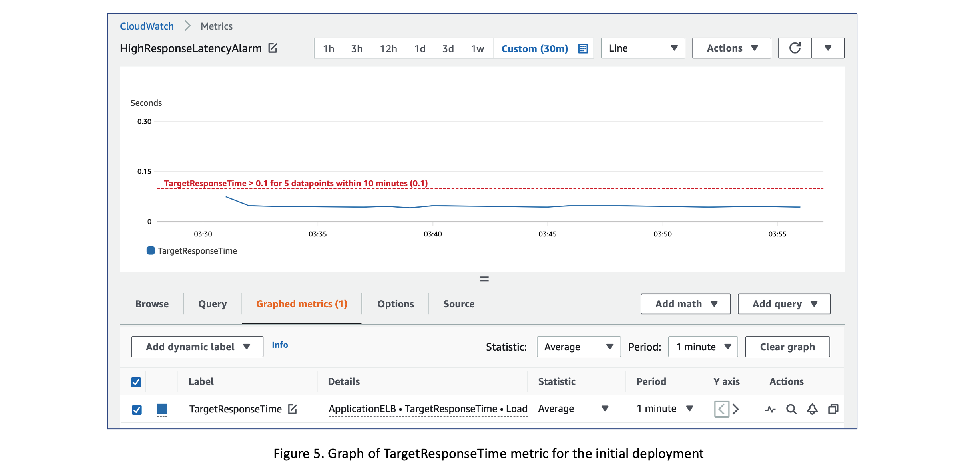Refresh the CloudWatch graph
The height and width of the screenshot is (468, 980).
coord(795,48)
